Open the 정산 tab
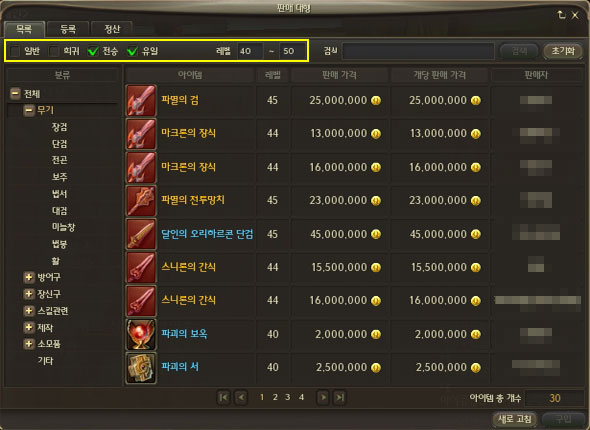Viewport: 590px width, 430px height. [112, 29]
